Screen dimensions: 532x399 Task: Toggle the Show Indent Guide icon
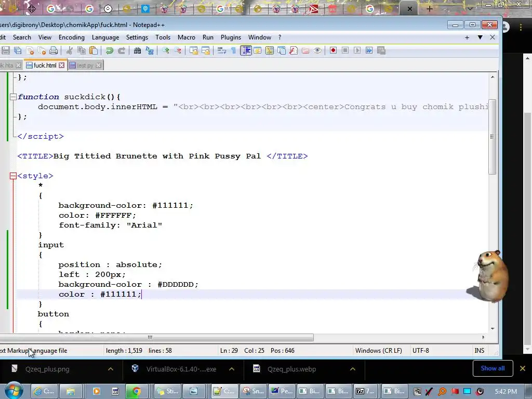coord(246,50)
